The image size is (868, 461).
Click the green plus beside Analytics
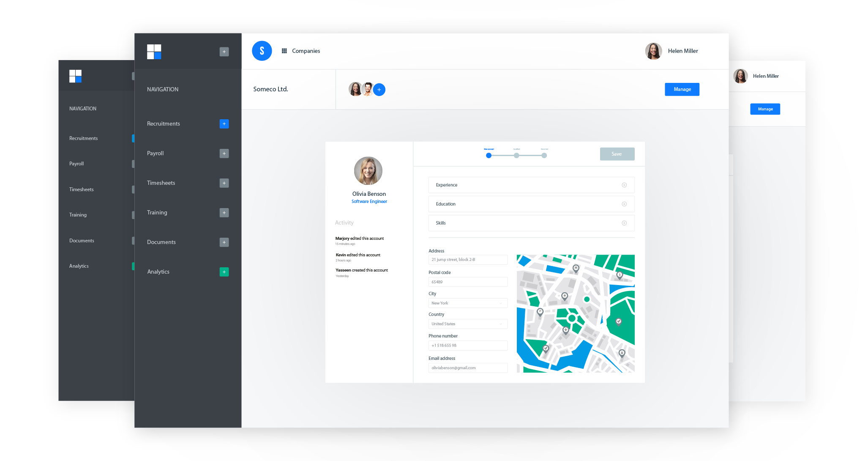(224, 272)
